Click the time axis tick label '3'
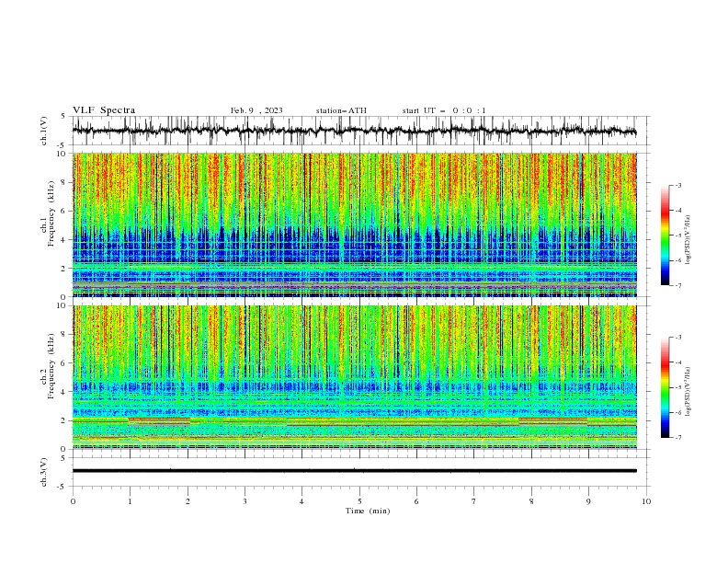 [x=245, y=501]
